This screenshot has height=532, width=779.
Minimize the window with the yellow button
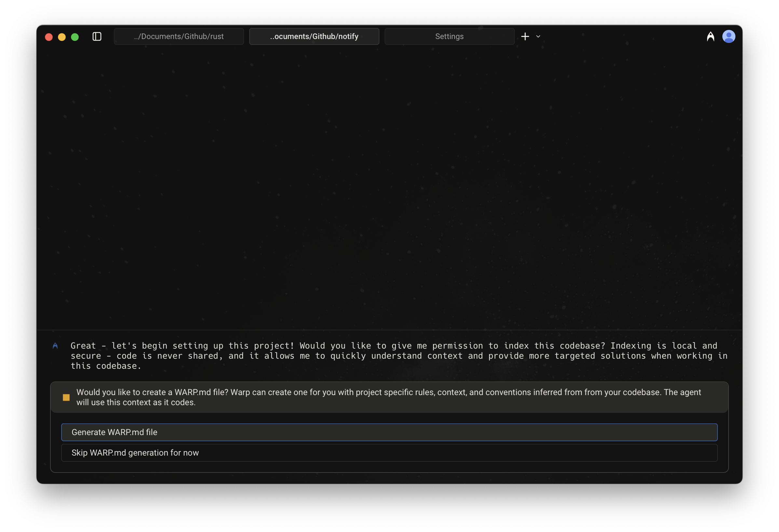[x=62, y=37]
